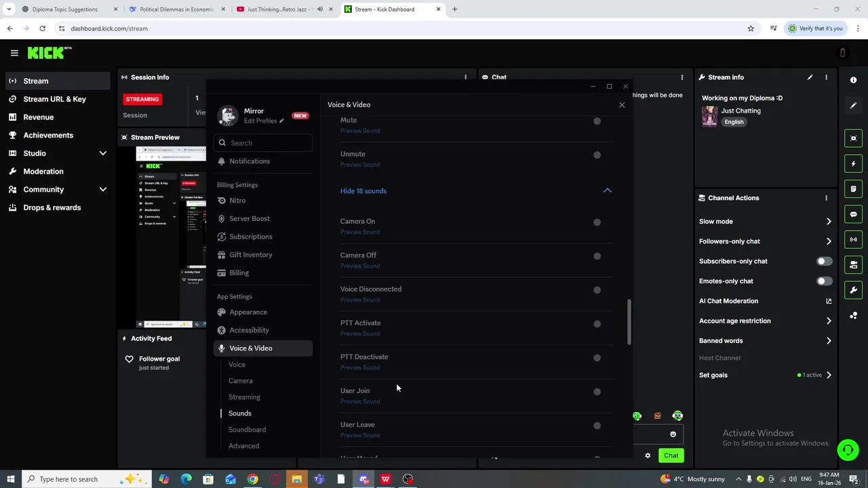Viewport: 868px width, 488px height.
Task: Open Discord Notifications settings
Action: tap(249, 161)
